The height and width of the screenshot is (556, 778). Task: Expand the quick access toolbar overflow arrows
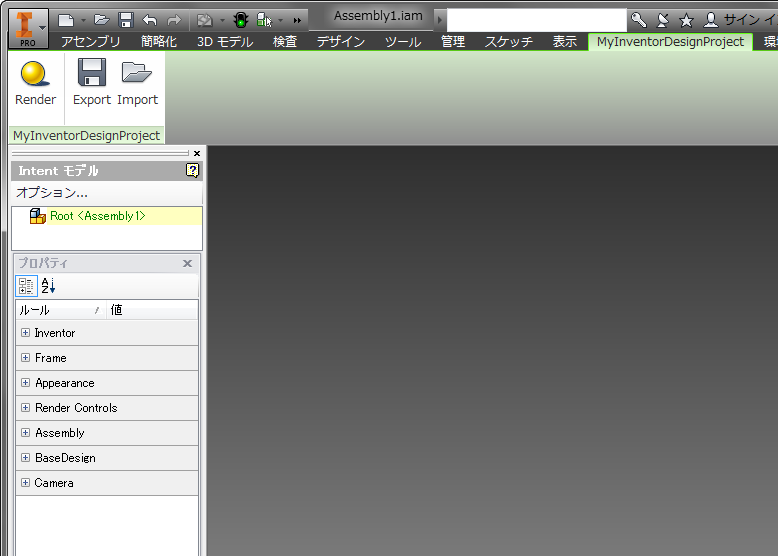297,20
